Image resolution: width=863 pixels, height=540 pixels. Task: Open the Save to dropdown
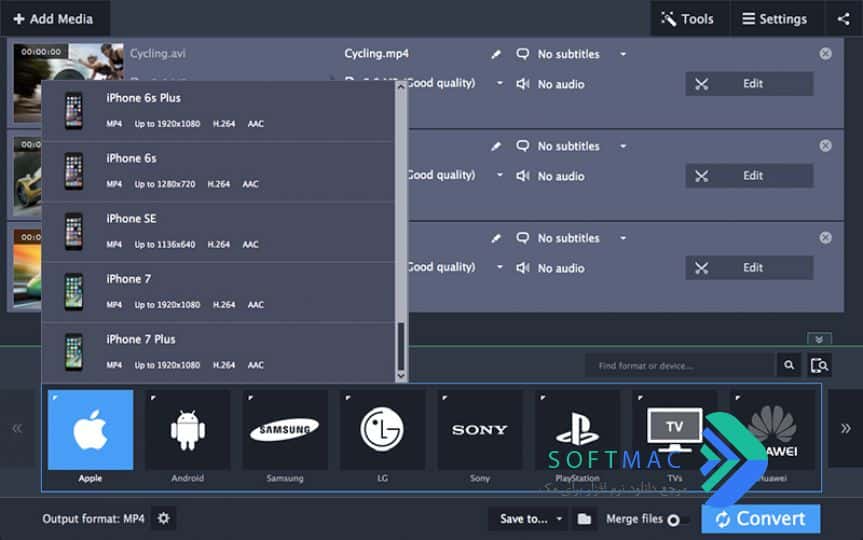pos(528,519)
